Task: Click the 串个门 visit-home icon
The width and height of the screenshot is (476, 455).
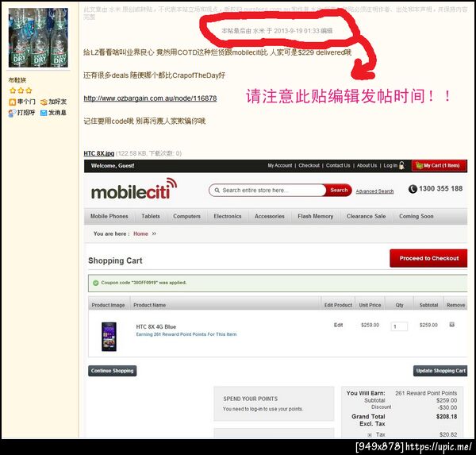Action: [x=13, y=102]
